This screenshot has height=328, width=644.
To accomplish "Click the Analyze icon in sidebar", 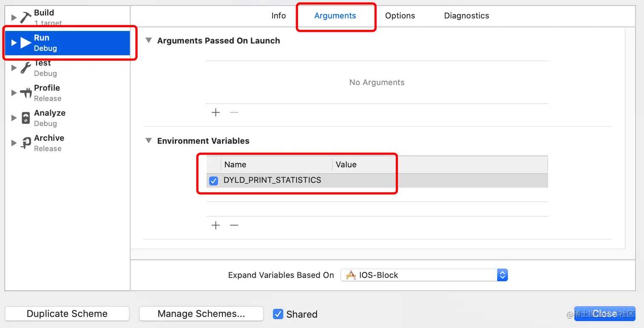I will [x=26, y=118].
